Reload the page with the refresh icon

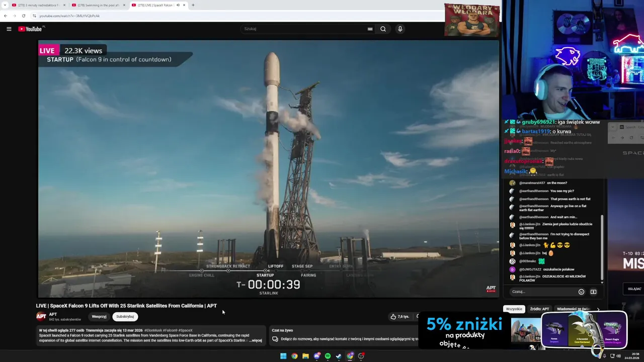tap(23, 16)
